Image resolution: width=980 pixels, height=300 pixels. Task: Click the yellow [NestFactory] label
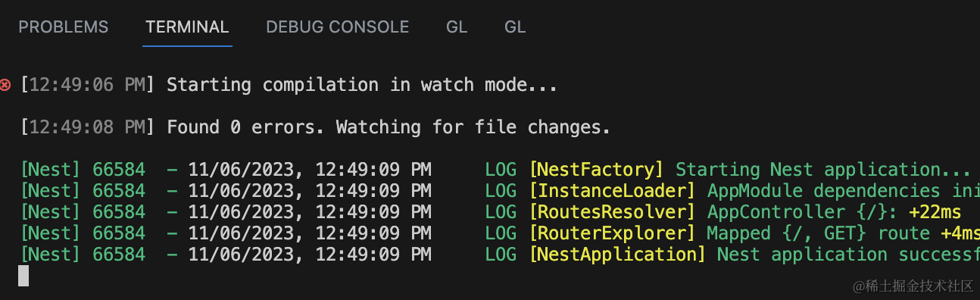[x=596, y=170]
